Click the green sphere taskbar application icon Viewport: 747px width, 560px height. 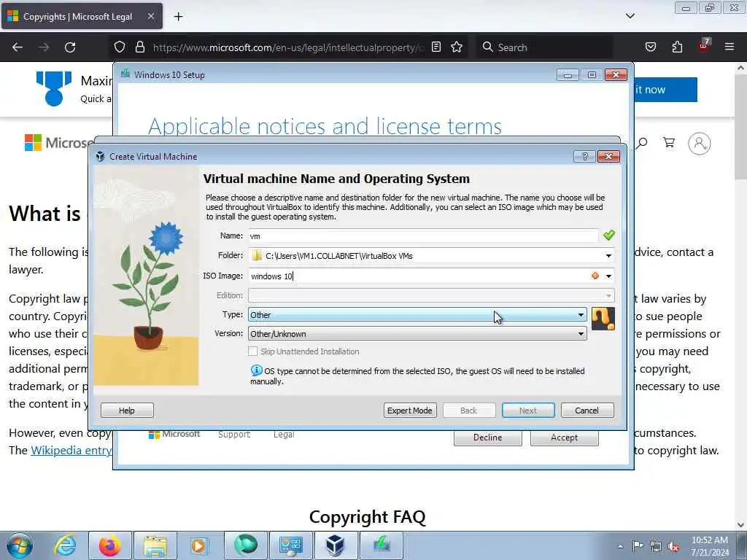pyautogui.click(x=245, y=545)
